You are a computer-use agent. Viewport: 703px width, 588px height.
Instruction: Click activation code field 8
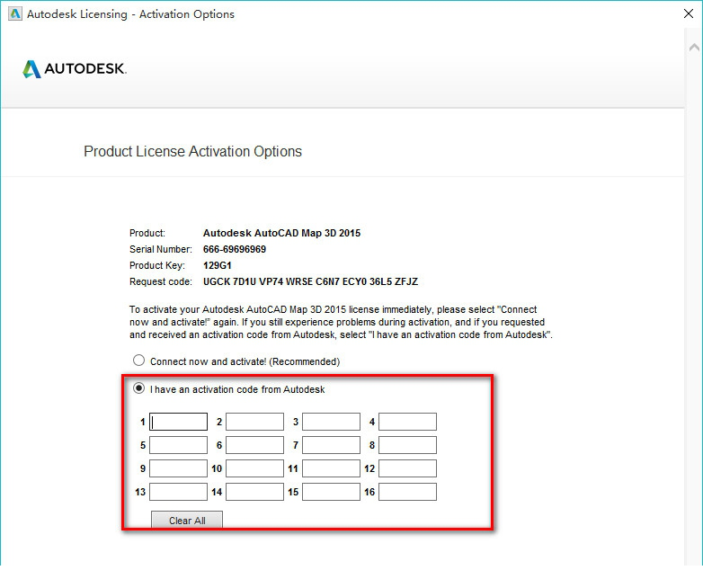[407, 445]
